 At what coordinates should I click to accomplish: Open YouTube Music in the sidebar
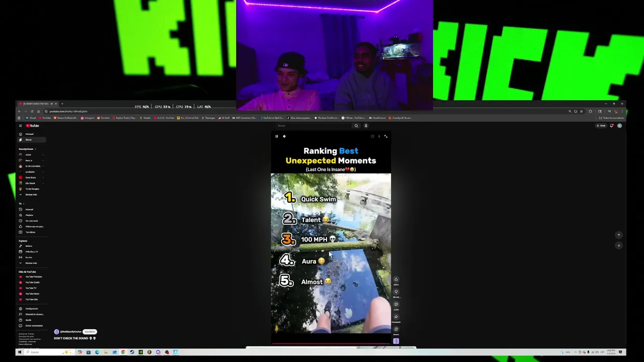coord(31,294)
